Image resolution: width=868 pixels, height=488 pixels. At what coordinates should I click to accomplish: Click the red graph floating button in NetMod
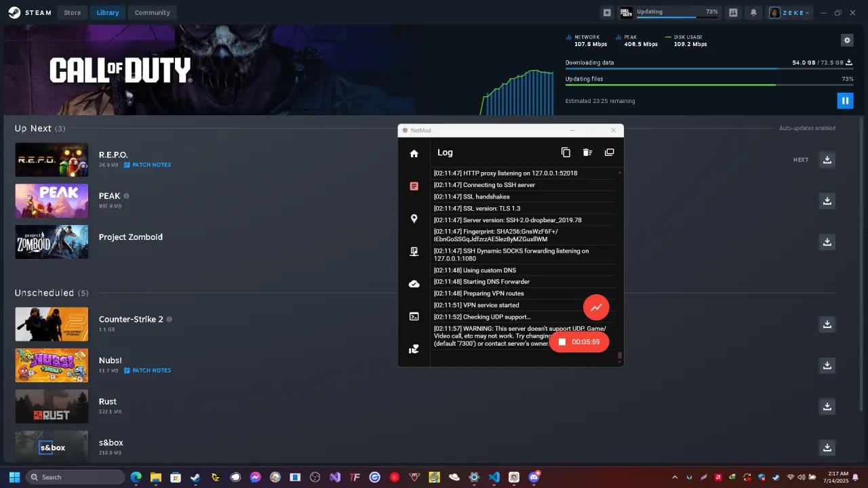596,307
